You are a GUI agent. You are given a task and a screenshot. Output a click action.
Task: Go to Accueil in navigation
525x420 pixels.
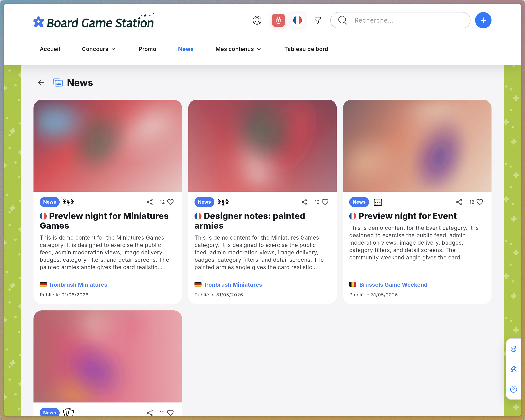(50, 49)
